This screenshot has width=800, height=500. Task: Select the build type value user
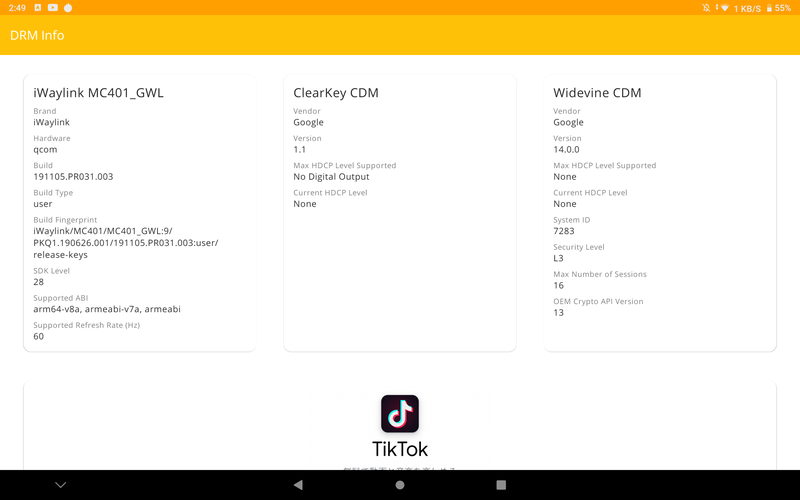43,204
